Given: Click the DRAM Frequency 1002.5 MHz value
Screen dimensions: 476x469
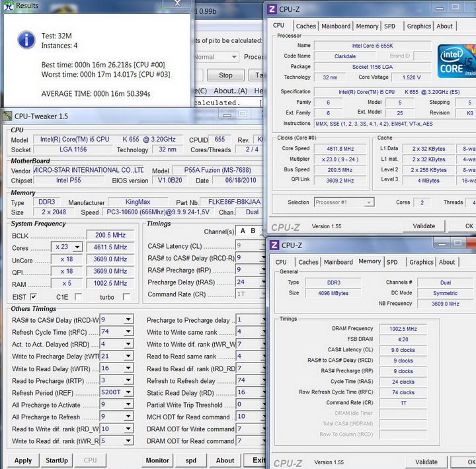Looking at the screenshot, I should pos(403,329).
